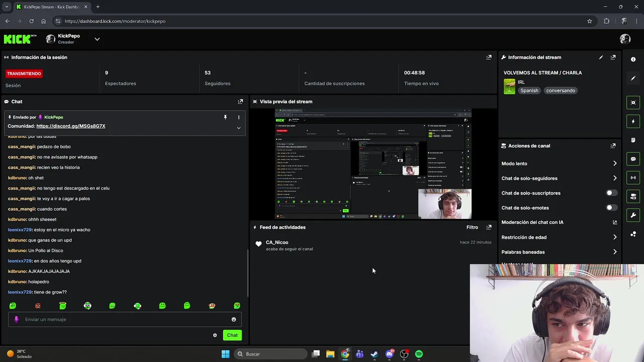644x362 pixels.
Task: Focus the Enviar un mensaje input field
Action: 126,319
